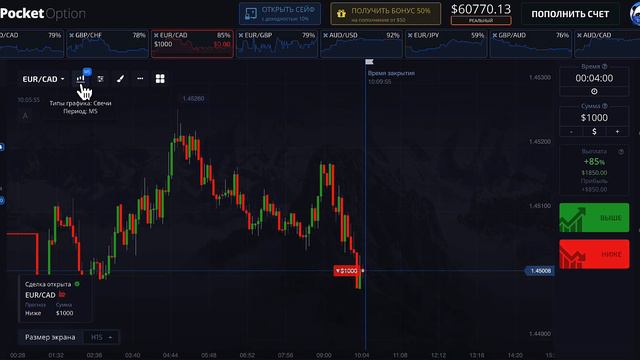Select the drawing brush tool

click(120, 79)
